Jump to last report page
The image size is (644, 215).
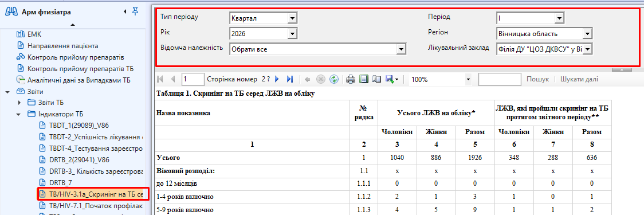point(289,79)
